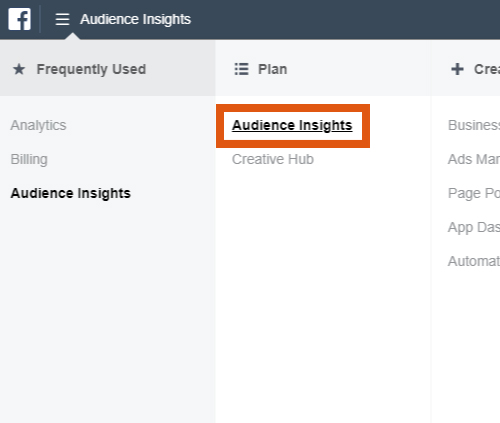Open bold Audience Insights under Frequently Used
500x423 pixels.
[x=71, y=193]
